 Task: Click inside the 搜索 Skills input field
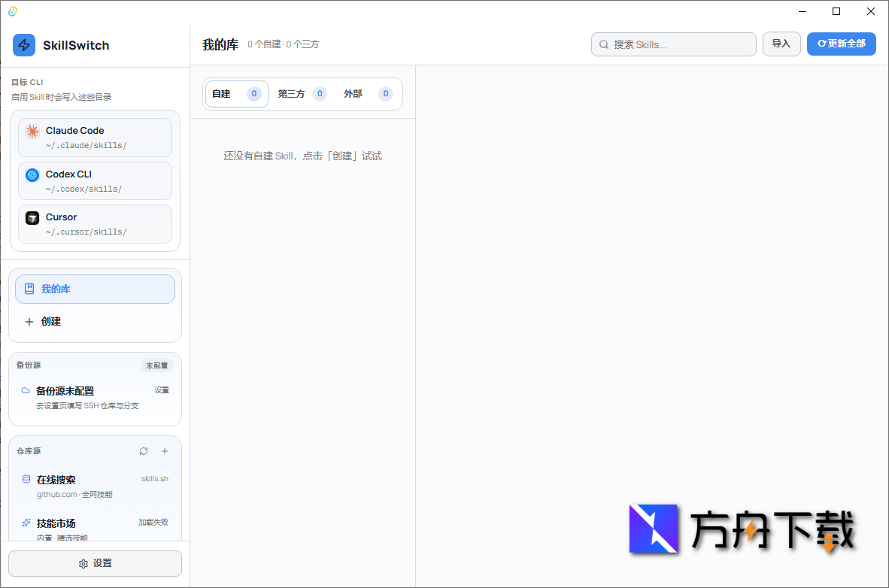tap(669, 44)
